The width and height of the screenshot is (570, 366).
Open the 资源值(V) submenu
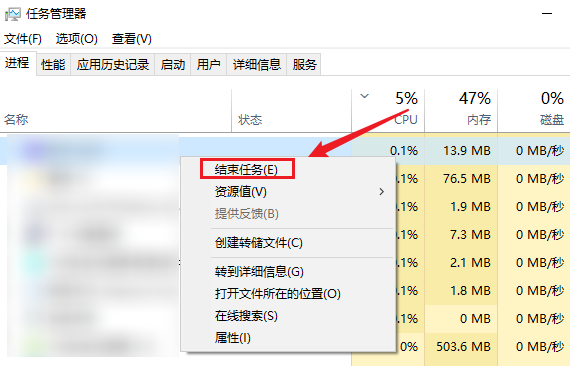click(288, 192)
